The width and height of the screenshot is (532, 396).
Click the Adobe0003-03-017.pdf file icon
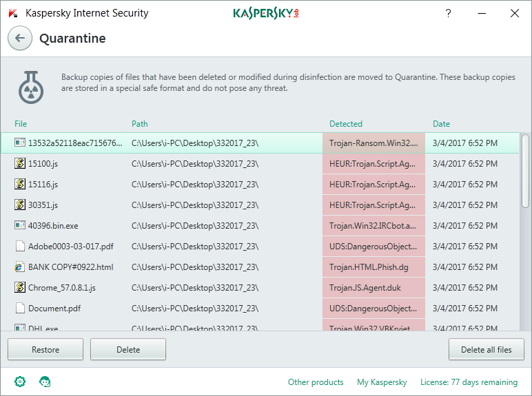click(20, 246)
